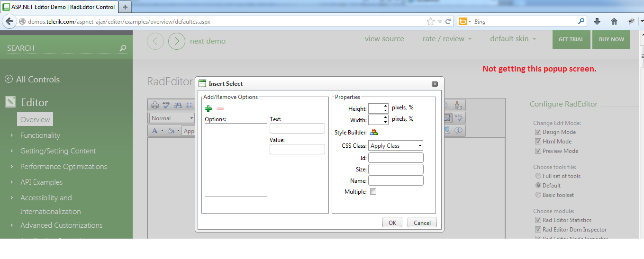644x259 pixels.
Task: Open a new browser tab with plus
Action: 125,7
